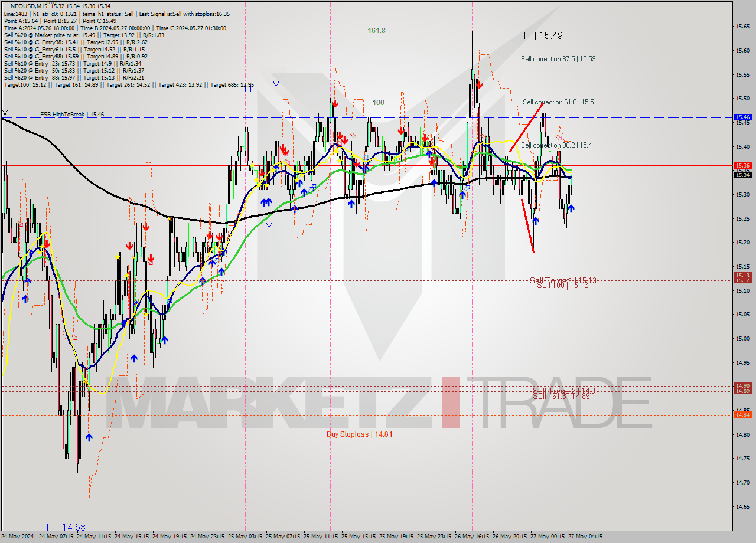Select 'Sell correction 38.2 | 15.41' label

pos(558,145)
